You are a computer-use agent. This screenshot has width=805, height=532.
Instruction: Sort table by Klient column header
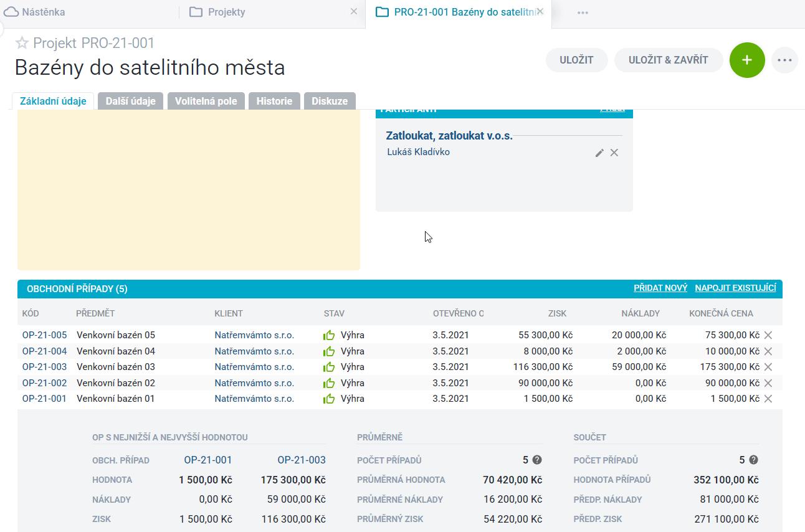coord(229,313)
